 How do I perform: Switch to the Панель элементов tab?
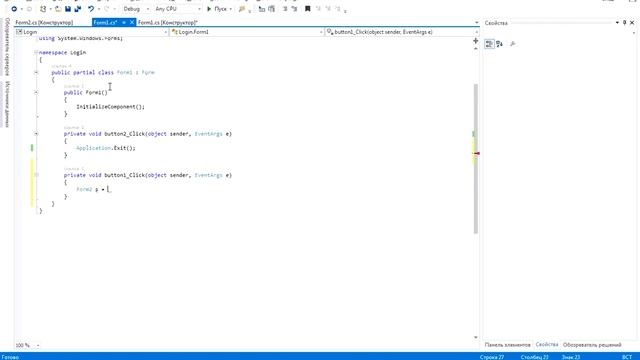click(x=507, y=345)
